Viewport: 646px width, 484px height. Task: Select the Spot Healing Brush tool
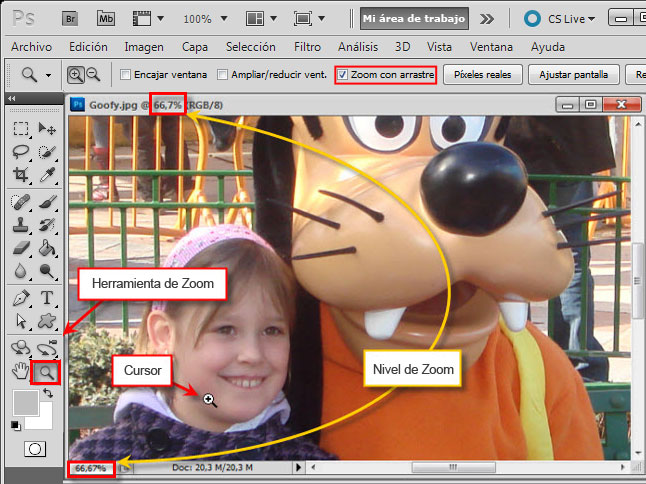(21, 202)
